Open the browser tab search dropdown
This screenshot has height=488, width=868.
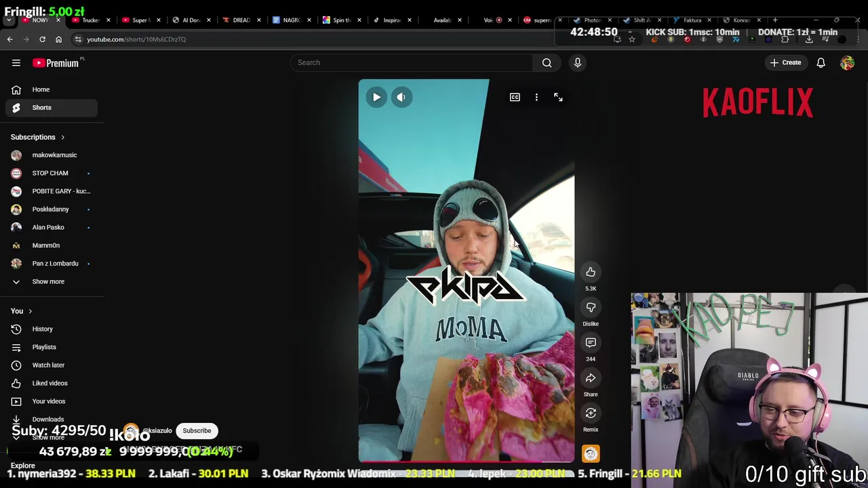(8, 20)
